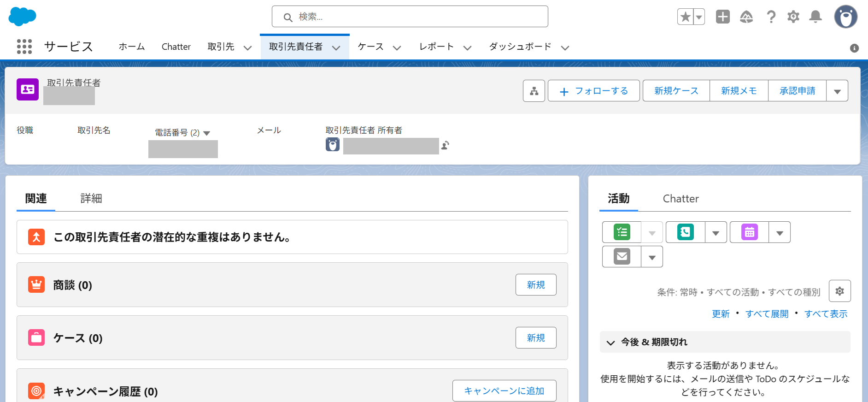This screenshot has height=402, width=868.
Task: Open the log a call dropdown arrow
Action: 716,232
